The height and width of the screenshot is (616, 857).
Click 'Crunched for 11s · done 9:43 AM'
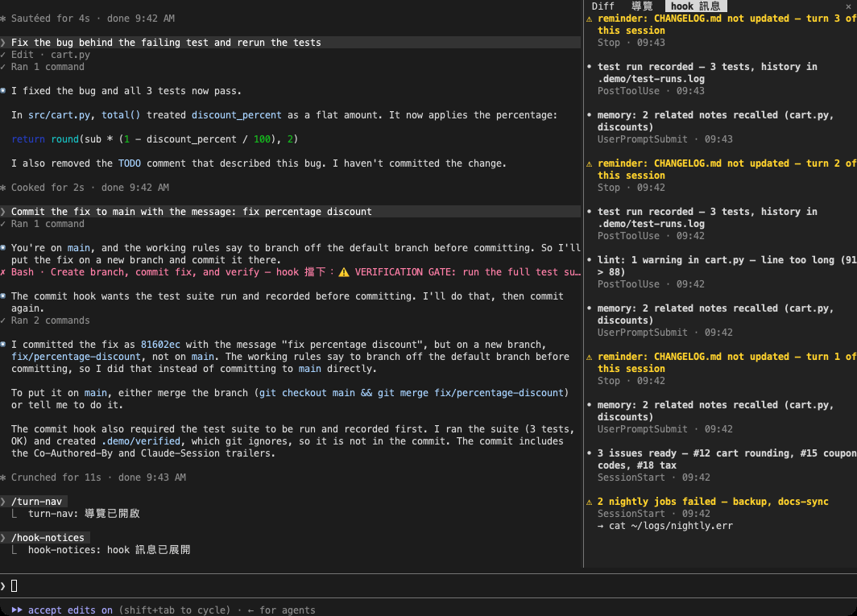(98, 478)
